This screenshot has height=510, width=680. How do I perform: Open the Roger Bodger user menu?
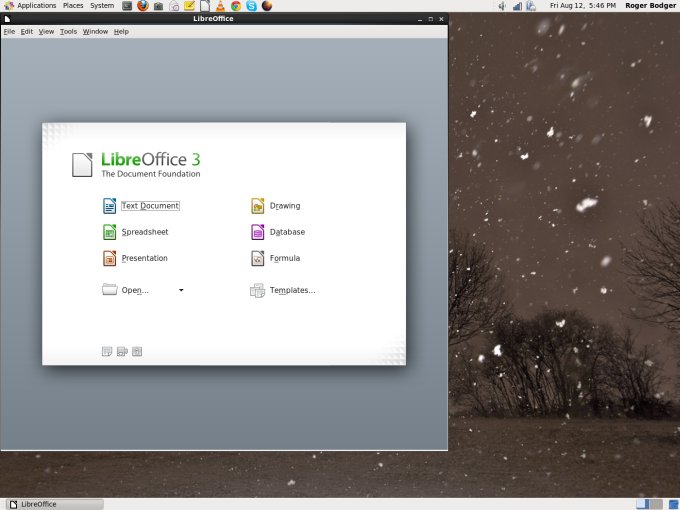point(651,6)
